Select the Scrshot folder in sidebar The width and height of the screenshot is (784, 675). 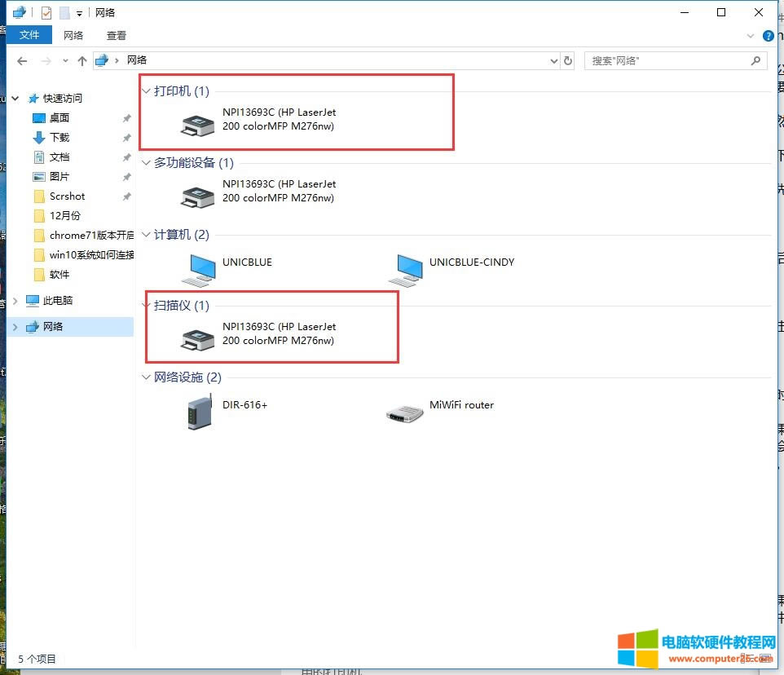tap(67, 196)
